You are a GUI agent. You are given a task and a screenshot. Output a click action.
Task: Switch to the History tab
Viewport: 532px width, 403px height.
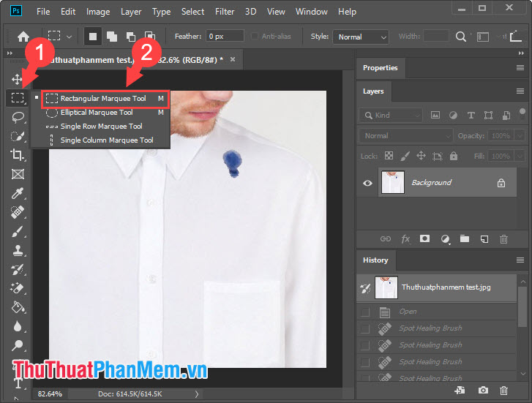[375, 260]
